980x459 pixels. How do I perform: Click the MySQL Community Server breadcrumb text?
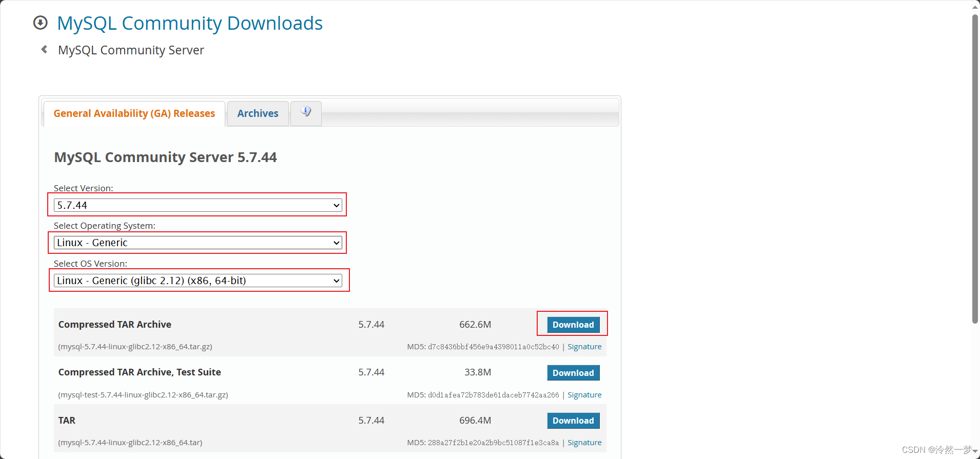click(x=131, y=50)
